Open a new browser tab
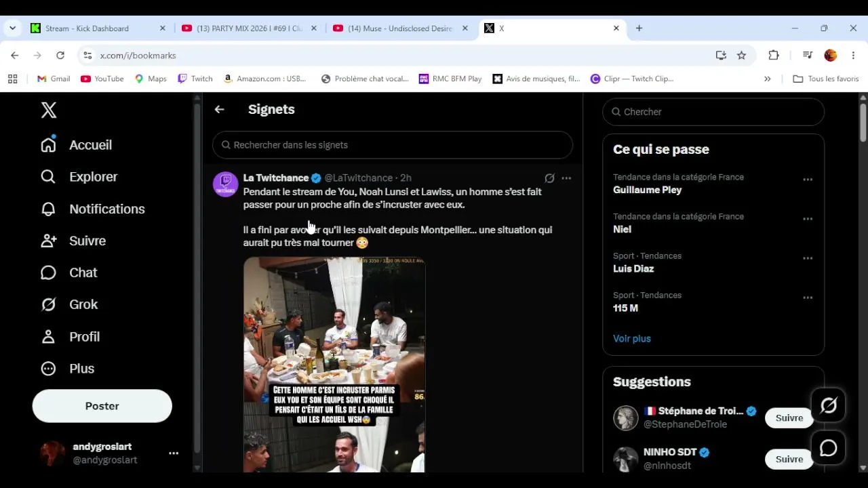The width and height of the screenshot is (868, 488). point(639,28)
